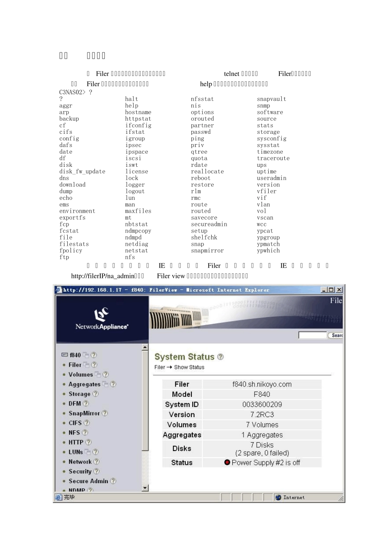Open the Secure Admin help icon
This screenshot has height=555, width=392.
pyautogui.click(x=113, y=481)
